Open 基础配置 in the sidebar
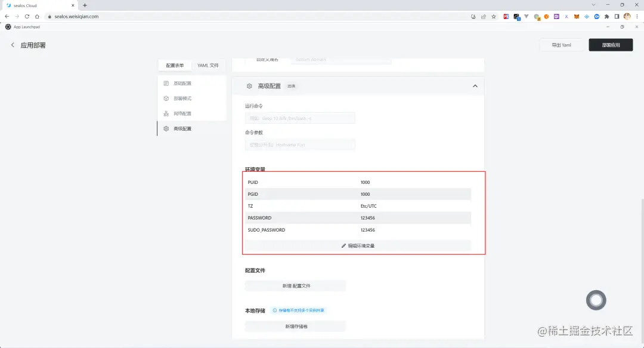Viewport: 644px width, 348px height. point(192,83)
